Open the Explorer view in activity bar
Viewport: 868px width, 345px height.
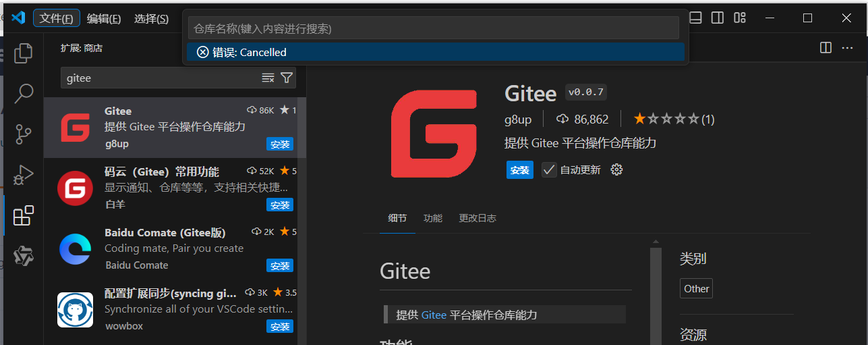(24, 53)
